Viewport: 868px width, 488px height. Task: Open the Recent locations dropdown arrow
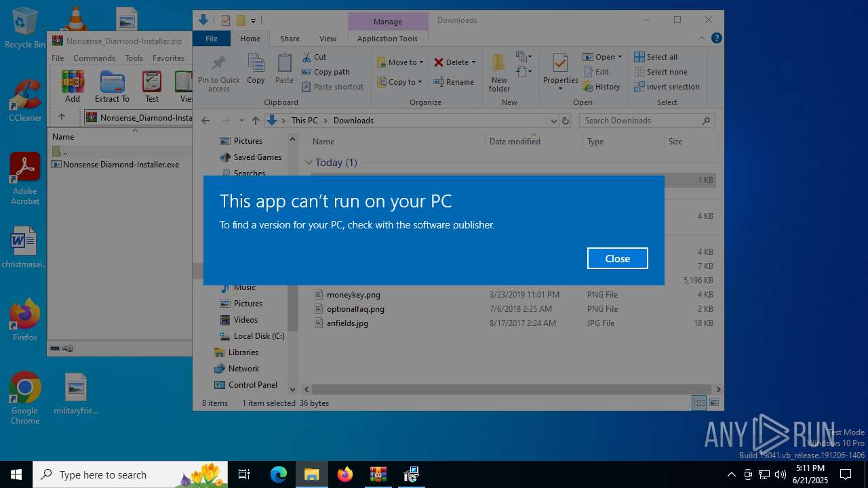coord(241,121)
